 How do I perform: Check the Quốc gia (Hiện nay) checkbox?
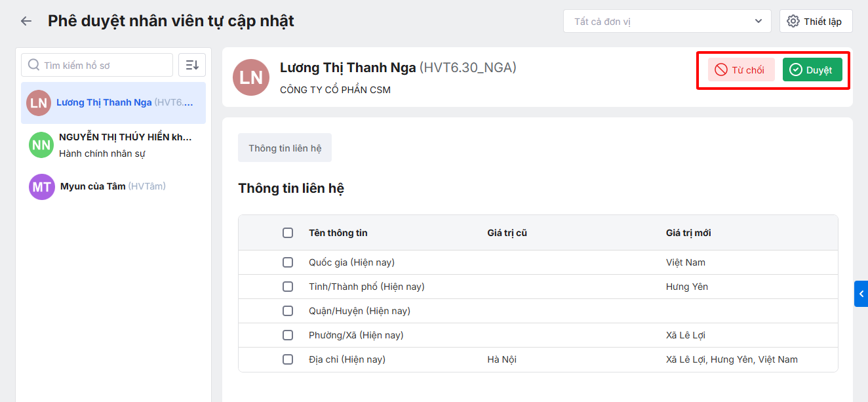[288, 262]
